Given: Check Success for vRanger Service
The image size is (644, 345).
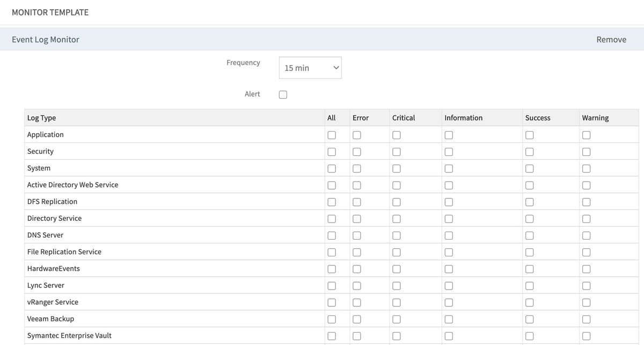Looking at the screenshot, I should [x=530, y=303].
